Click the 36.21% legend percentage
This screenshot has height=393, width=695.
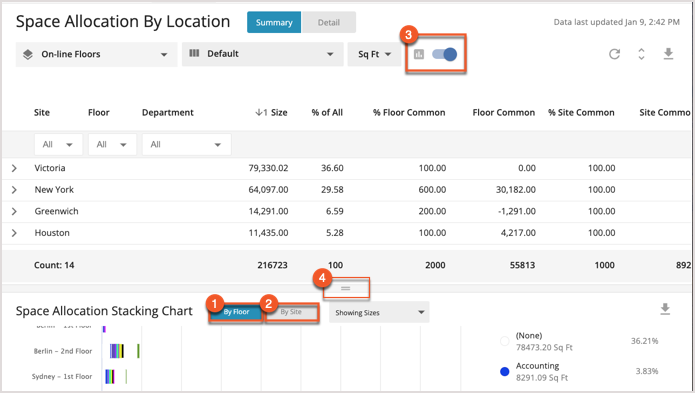coord(644,341)
